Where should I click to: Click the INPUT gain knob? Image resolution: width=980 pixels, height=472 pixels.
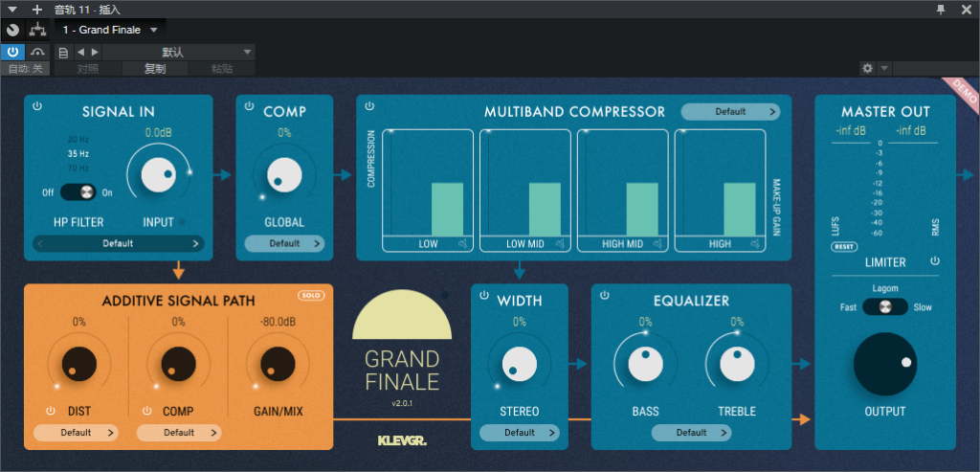tap(158, 174)
